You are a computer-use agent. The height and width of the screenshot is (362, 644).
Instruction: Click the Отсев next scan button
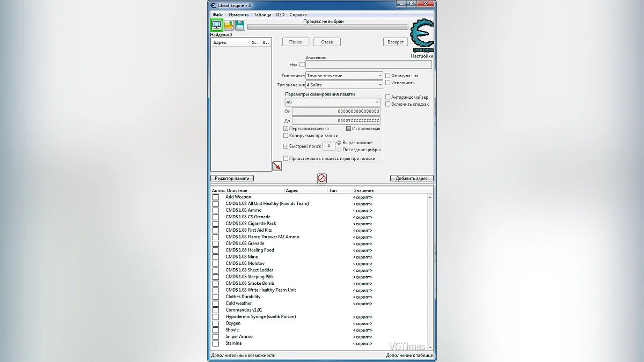point(327,42)
